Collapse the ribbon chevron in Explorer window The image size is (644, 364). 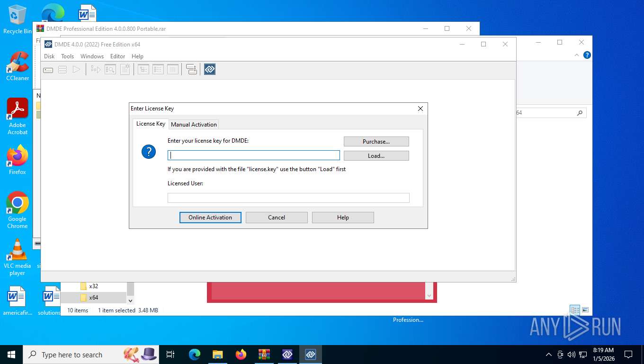(x=577, y=55)
